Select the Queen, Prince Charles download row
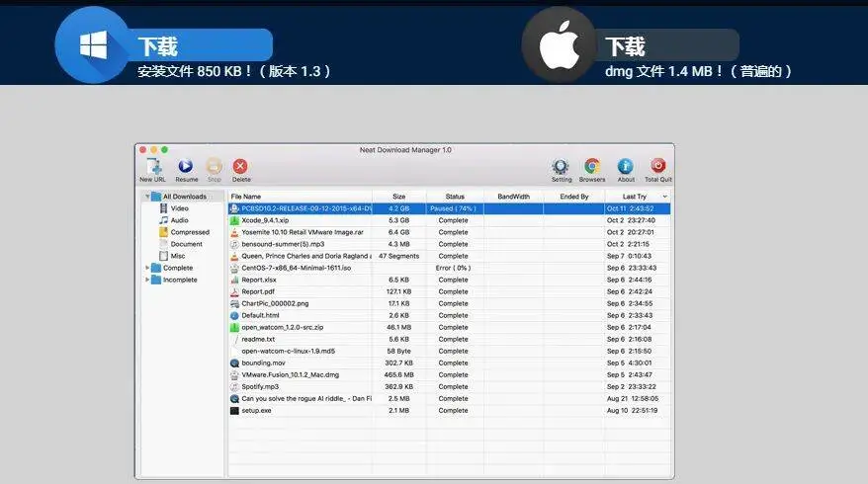Screen dimensions: 868x484 pyautogui.click(x=449, y=256)
